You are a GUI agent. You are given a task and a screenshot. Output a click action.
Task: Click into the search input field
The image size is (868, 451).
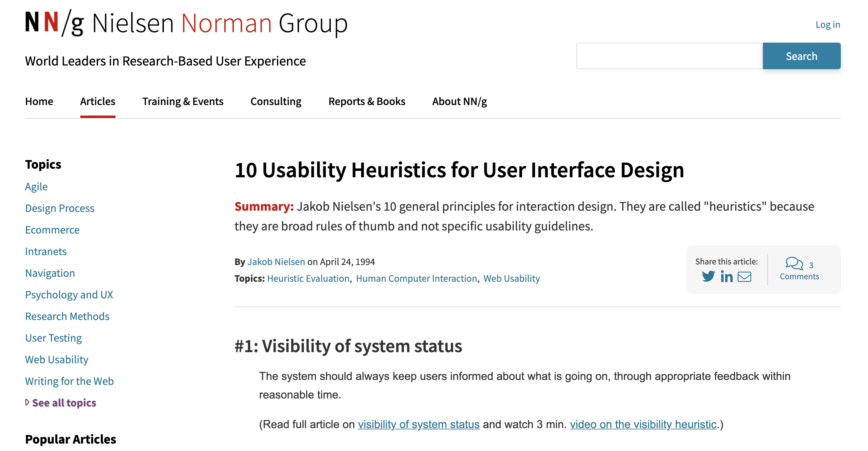(669, 56)
